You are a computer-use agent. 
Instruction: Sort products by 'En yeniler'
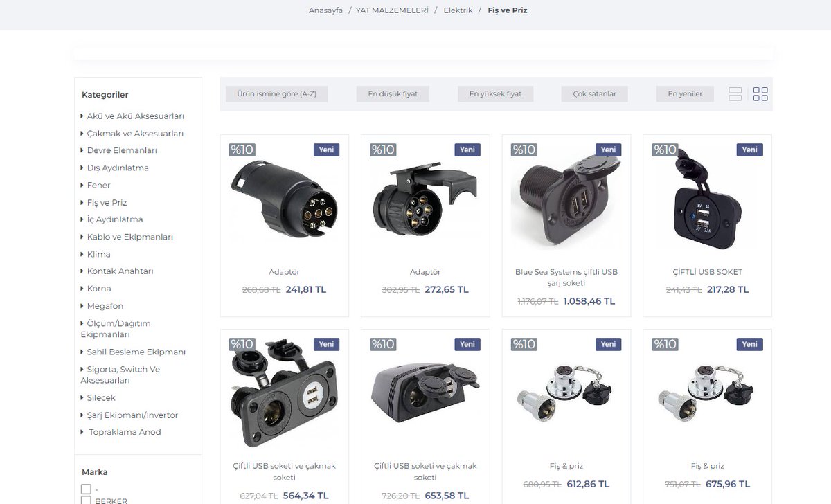[x=685, y=94]
